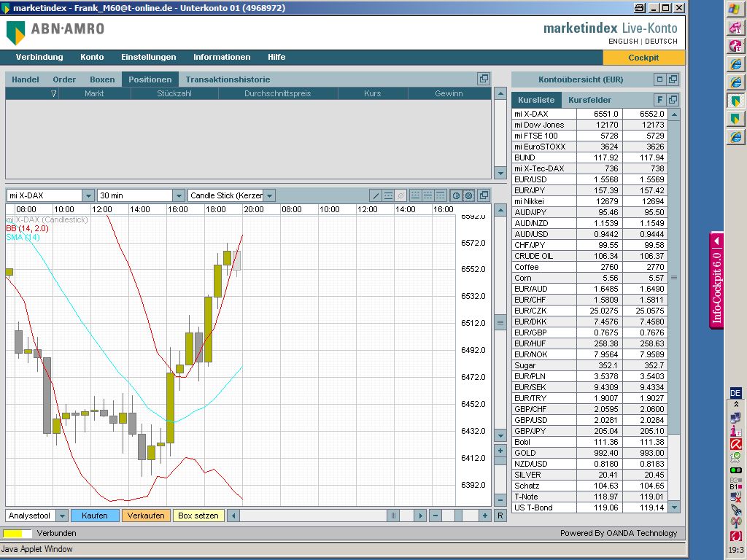Image resolution: width=747 pixels, height=560 pixels.
Task: Click the Kaufen button
Action: click(95, 516)
